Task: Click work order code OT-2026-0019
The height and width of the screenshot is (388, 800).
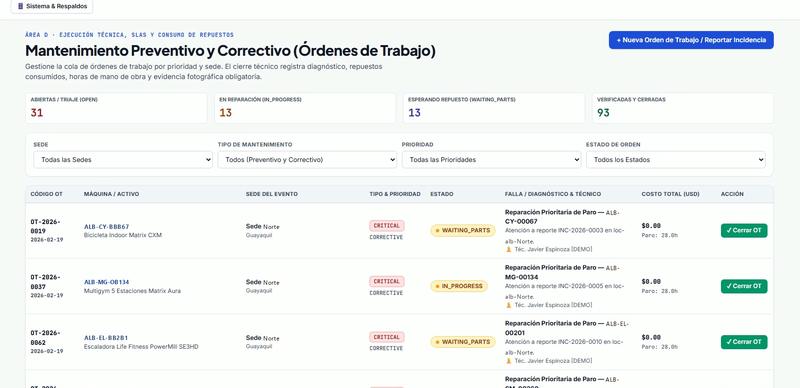Action: pyautogui.click(x=45, y=227)
